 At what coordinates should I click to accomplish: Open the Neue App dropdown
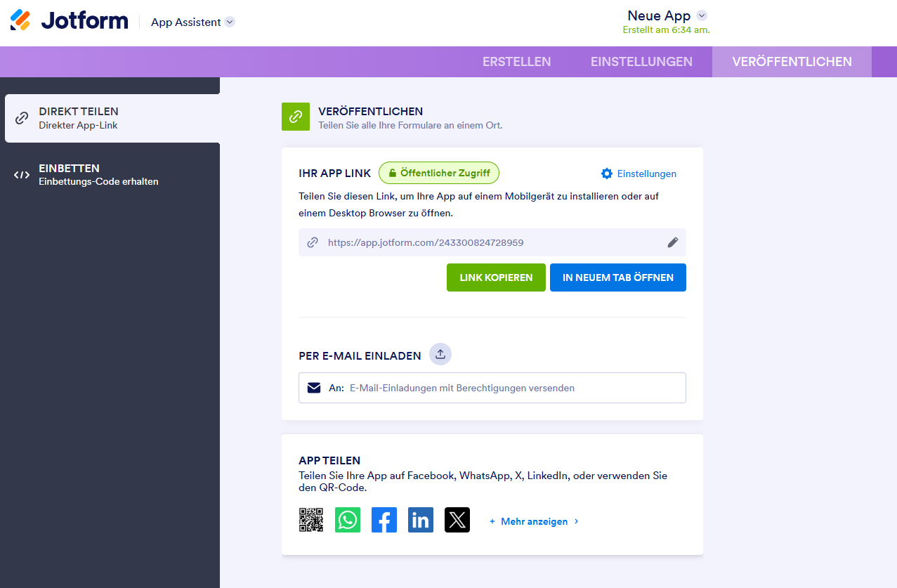click(664, 15)
